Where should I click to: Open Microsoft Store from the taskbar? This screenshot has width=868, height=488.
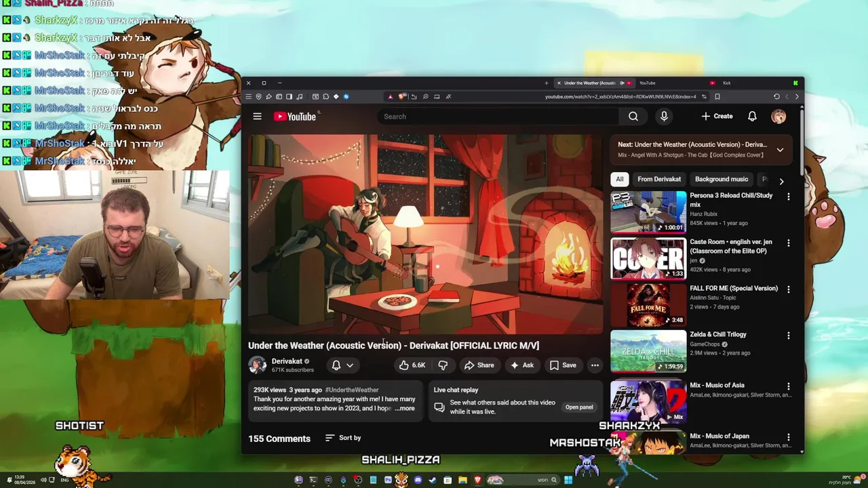click(x=448, y=480)
